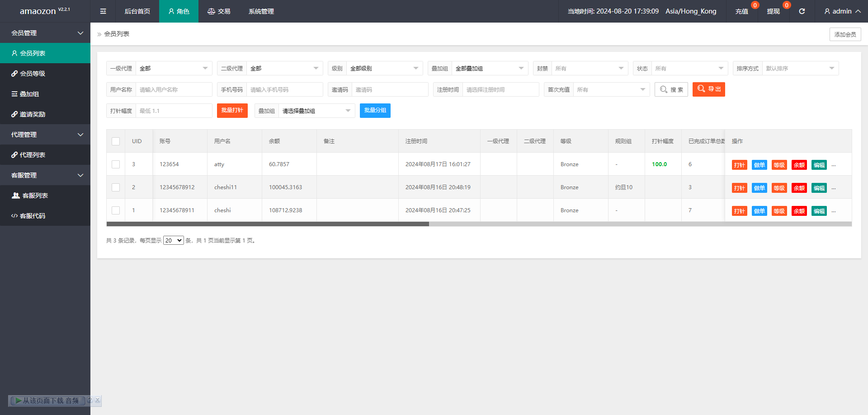Screen dimensions: 868x415
Task: Click the 充值 recharge notification badge
Action: [x=755, y=5]
